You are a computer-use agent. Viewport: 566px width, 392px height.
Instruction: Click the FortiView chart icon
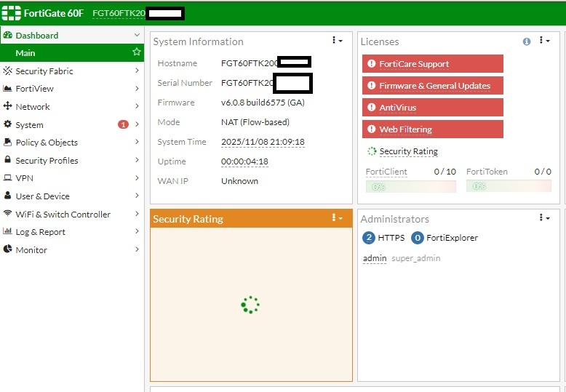[x=7, y=89]
